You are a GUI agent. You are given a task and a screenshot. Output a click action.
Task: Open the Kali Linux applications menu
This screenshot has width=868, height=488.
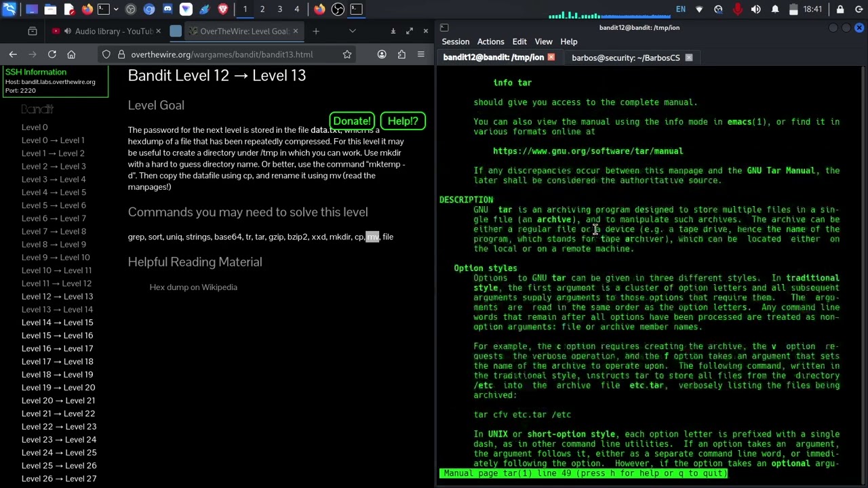9,9
